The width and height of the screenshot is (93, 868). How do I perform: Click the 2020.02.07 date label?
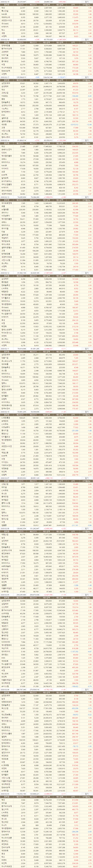5,478
